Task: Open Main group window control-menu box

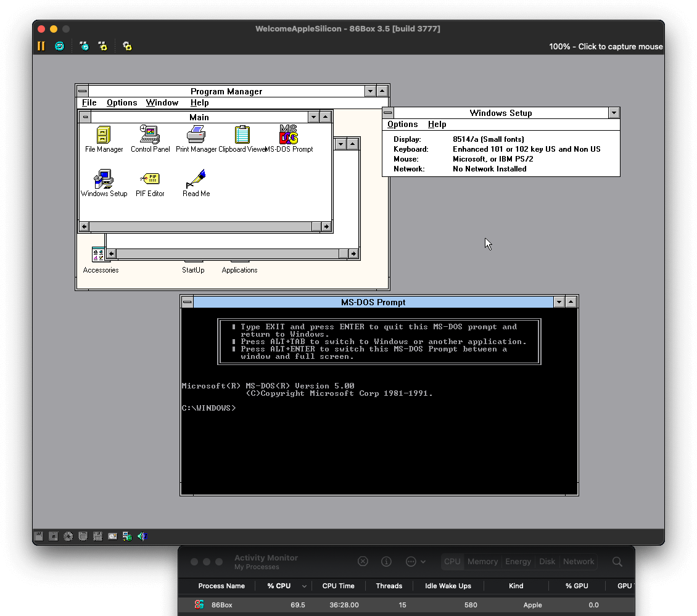Action: [x=85, y=117]
